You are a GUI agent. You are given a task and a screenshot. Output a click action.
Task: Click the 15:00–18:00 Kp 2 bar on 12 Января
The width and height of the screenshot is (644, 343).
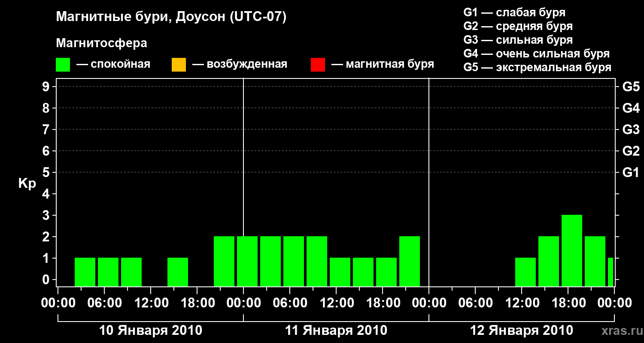click(x=549, y=261)
